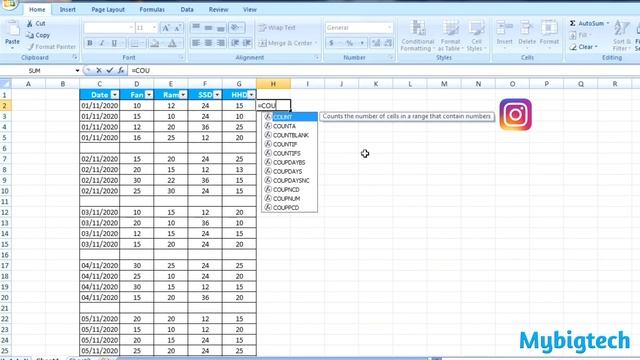Viewport: 640px width, 360px height.
Task: Open the View tab
Action: [249, 9]
